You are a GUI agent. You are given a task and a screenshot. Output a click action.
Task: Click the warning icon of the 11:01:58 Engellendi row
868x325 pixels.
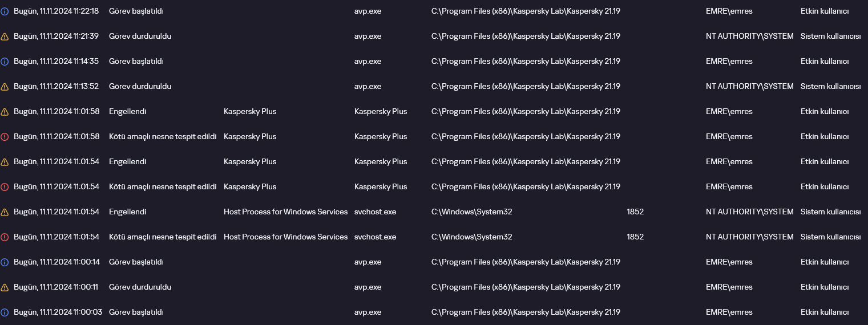click(5, 112)
